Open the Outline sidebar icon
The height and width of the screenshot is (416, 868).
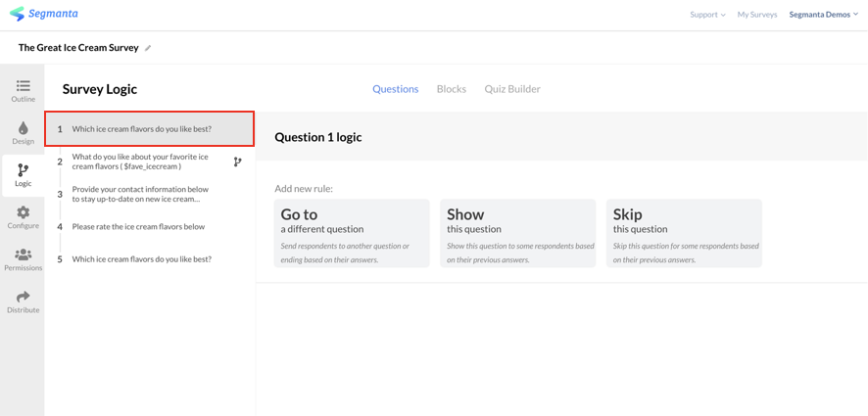pyautogui.click(x=24, y=86)
